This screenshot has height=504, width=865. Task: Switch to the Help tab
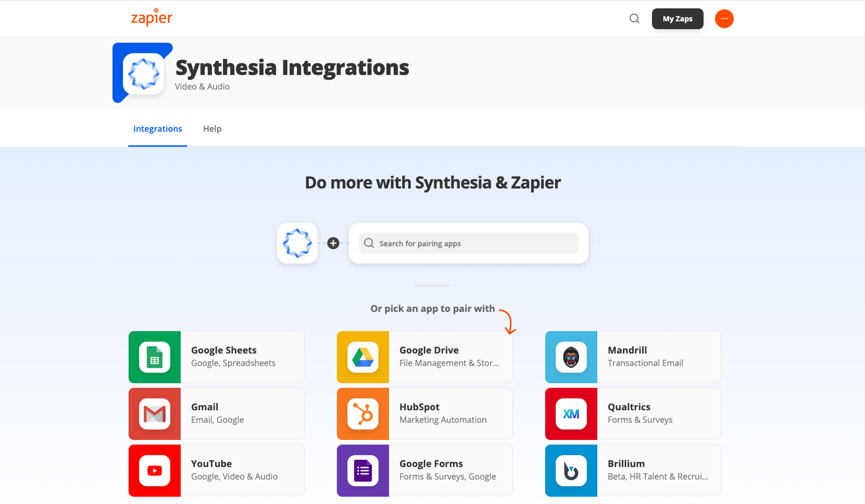212,129
